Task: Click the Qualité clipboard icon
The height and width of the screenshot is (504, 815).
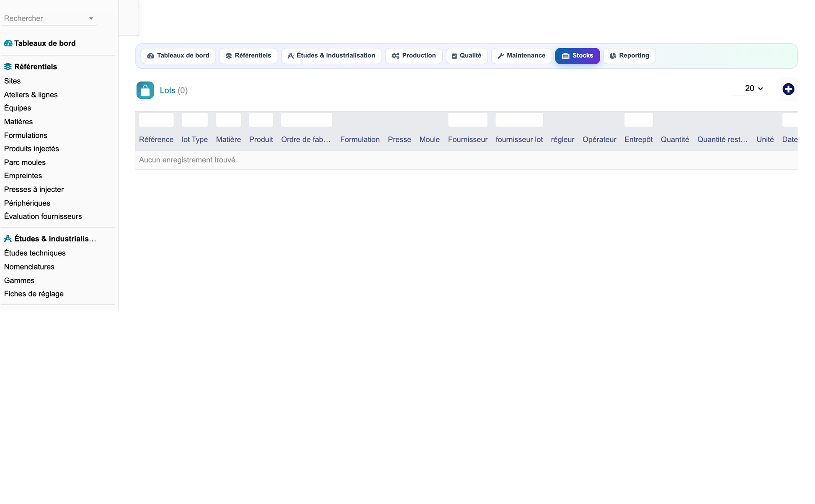Action: click(454, 56)
